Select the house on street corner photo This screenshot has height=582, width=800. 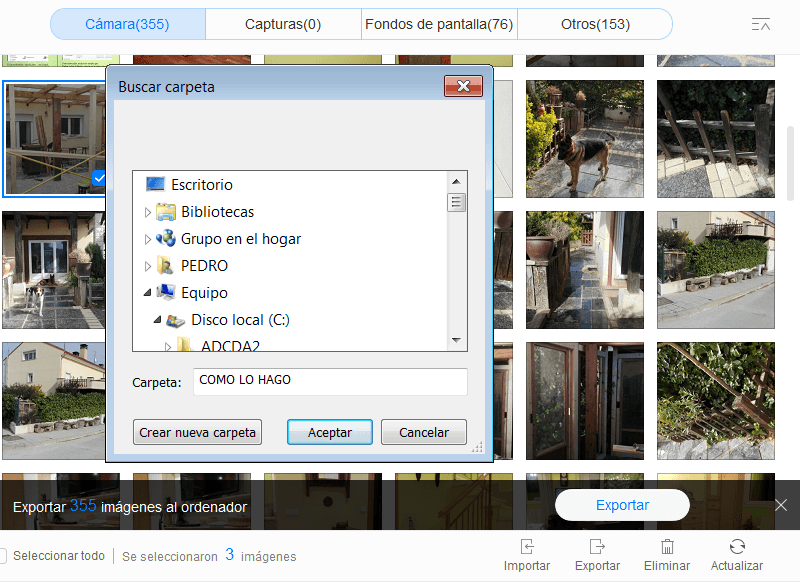[54, 401]
